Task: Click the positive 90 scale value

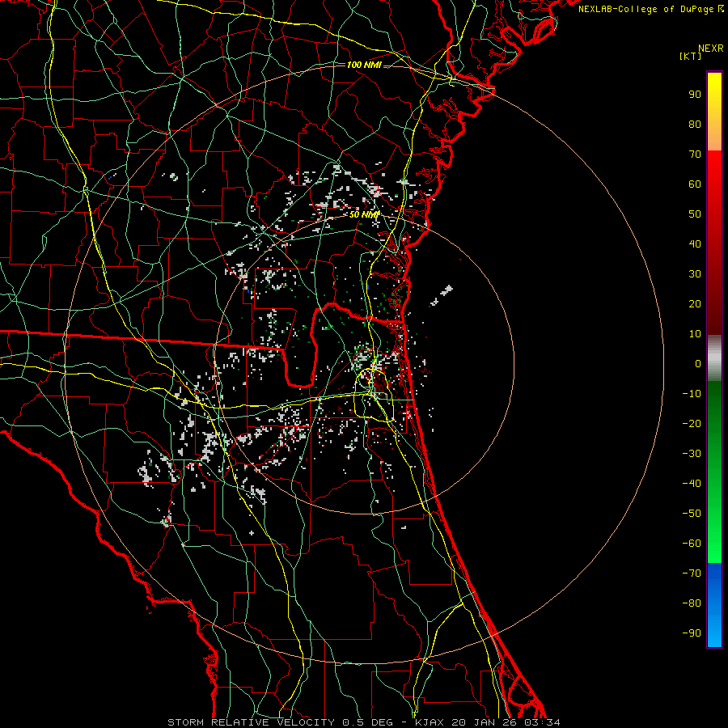Action: (695, 95)
